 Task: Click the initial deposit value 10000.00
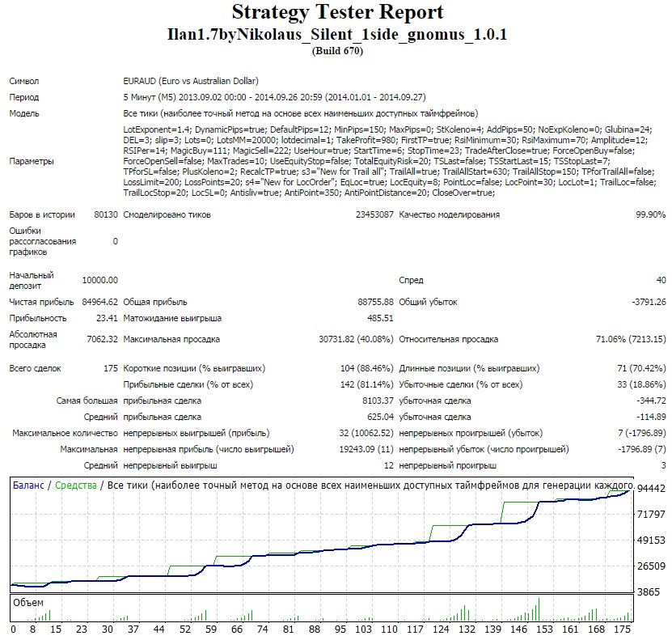[x=99, y=280]
